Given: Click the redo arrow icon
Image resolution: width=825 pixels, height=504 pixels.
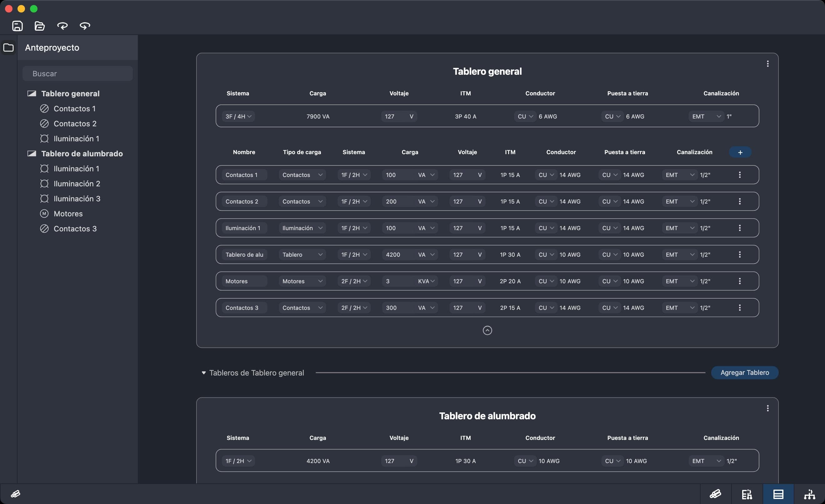Looking at the screenshot, I should [85, 26].
